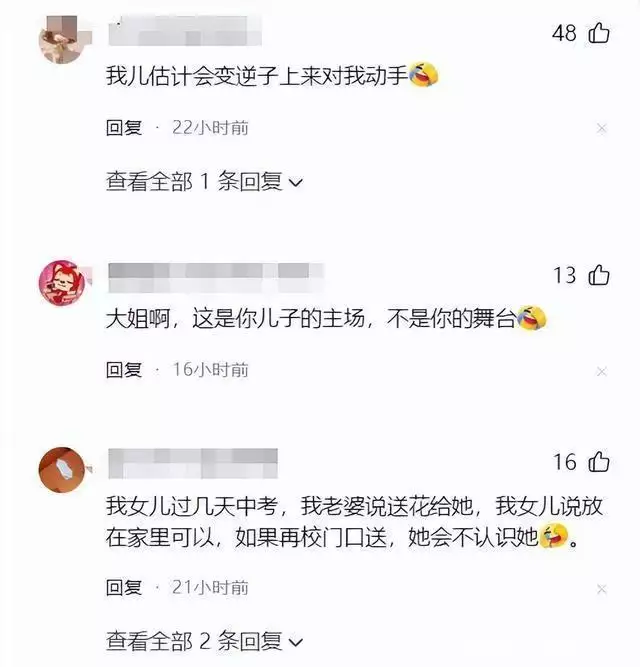Dismiss the comment posted 16小时前
The width and height of the screenshot is (640, 667).
[x=601, y=371]
